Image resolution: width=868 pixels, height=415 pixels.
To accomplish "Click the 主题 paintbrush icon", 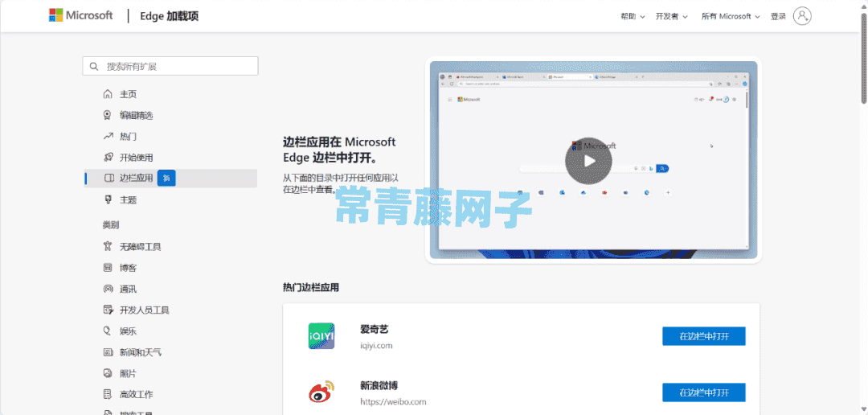I will [108, 199].
